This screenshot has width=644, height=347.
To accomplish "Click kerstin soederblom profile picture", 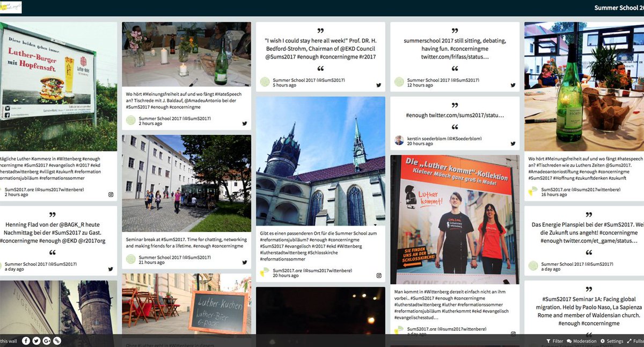I will [399, 140].
